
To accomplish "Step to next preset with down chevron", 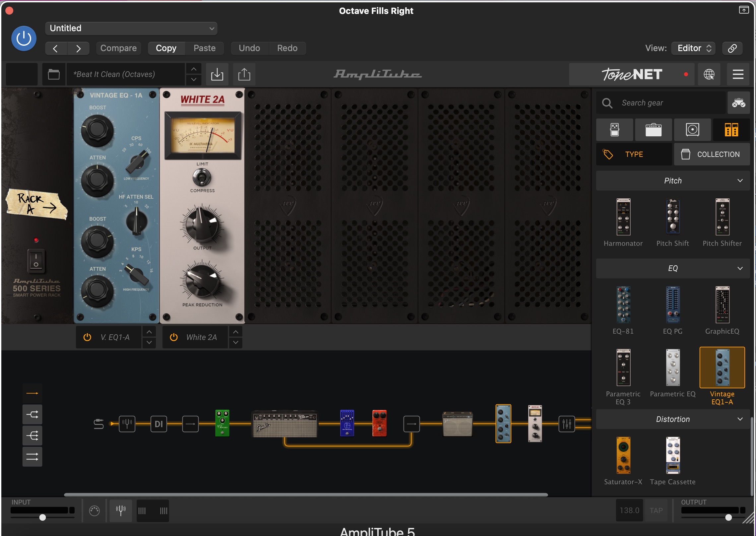I will 194,80.
